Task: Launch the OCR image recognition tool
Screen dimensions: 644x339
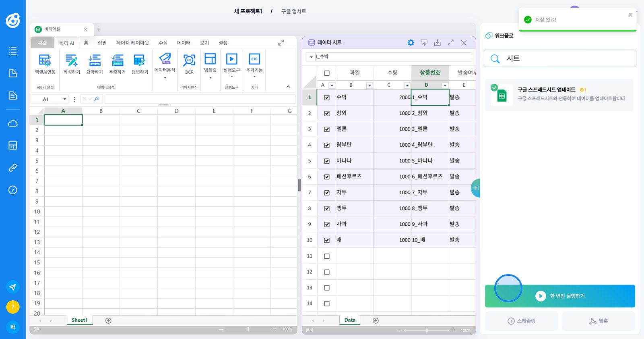Action: pyautogui.click(x=189, y=64)
